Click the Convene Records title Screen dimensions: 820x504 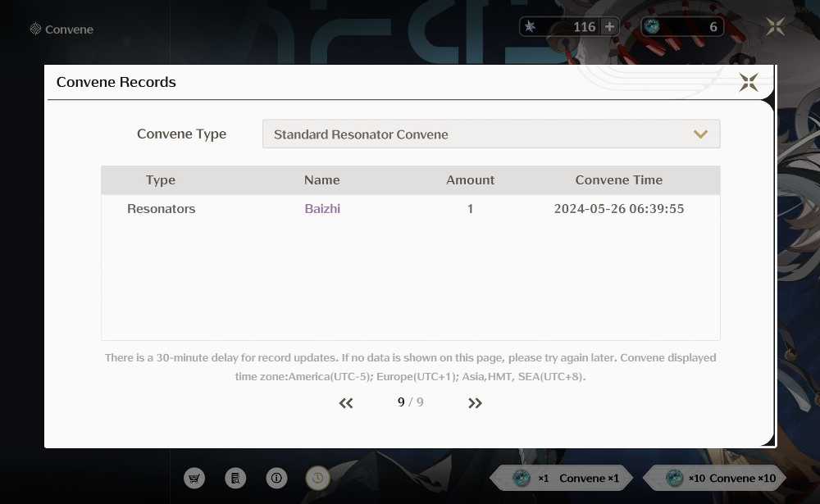116,82
